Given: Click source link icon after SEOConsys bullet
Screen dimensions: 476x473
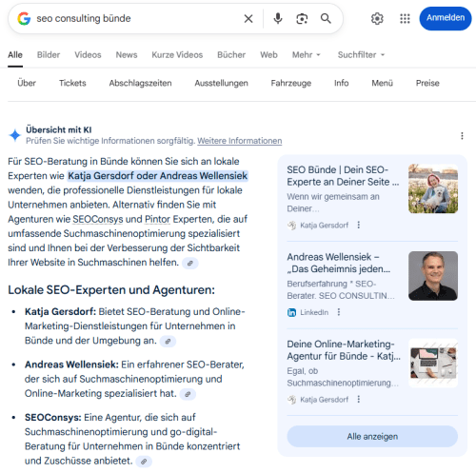Looking at the screenshot, I should 144,462.
